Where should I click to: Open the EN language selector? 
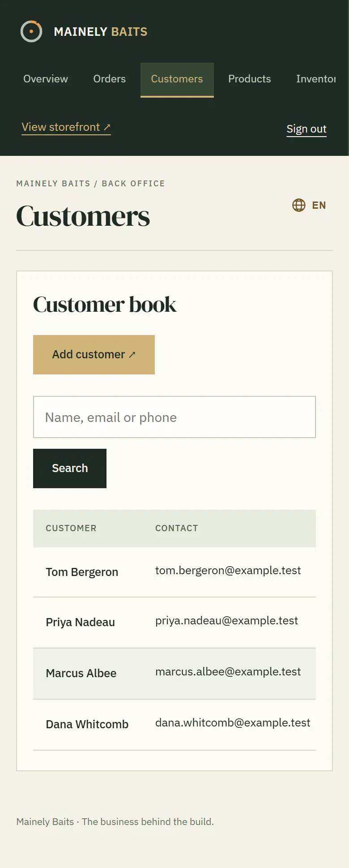coord(309,205)
